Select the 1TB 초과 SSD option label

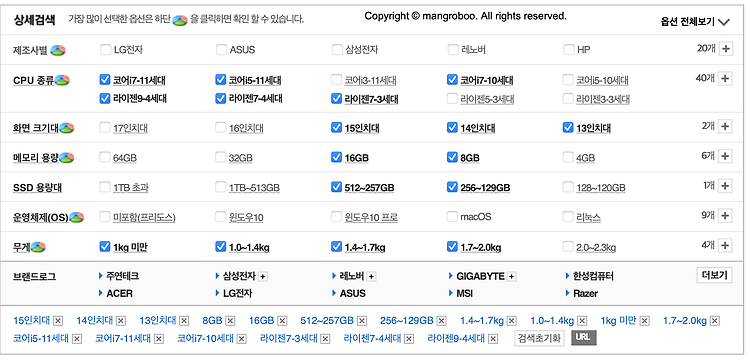131,188
